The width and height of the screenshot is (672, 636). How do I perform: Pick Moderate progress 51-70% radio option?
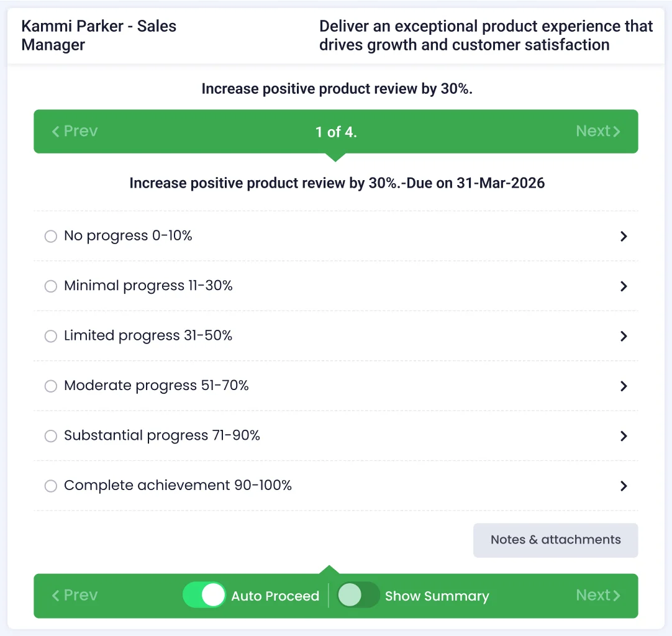[x=51, y=386]
